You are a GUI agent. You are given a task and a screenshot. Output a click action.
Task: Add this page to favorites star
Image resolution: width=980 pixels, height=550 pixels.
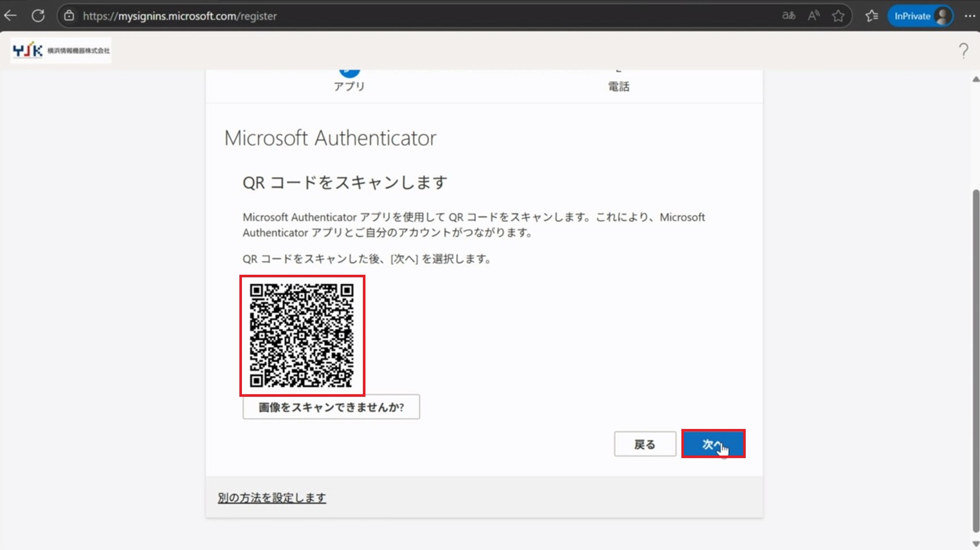(838, 16)
